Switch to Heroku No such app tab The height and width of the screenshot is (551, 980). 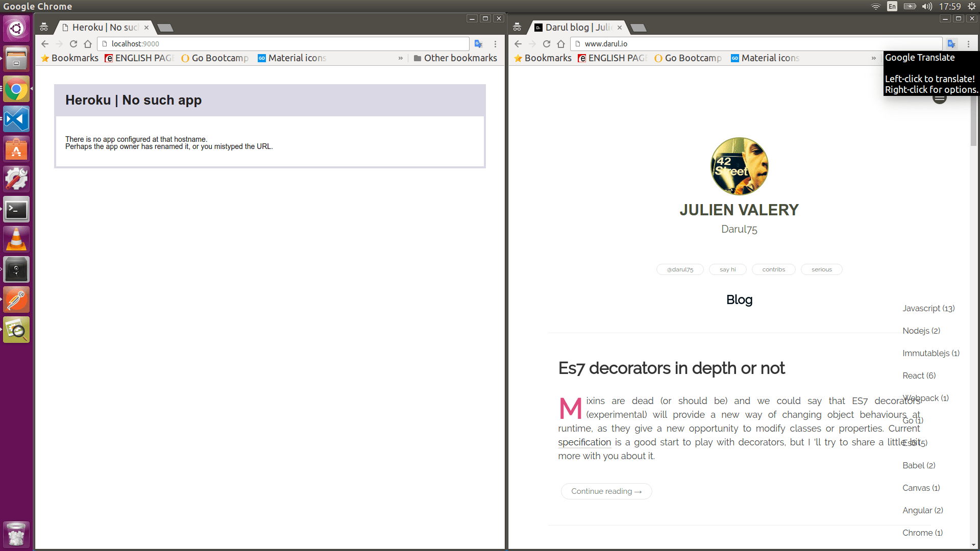click(x=105, y=28)
